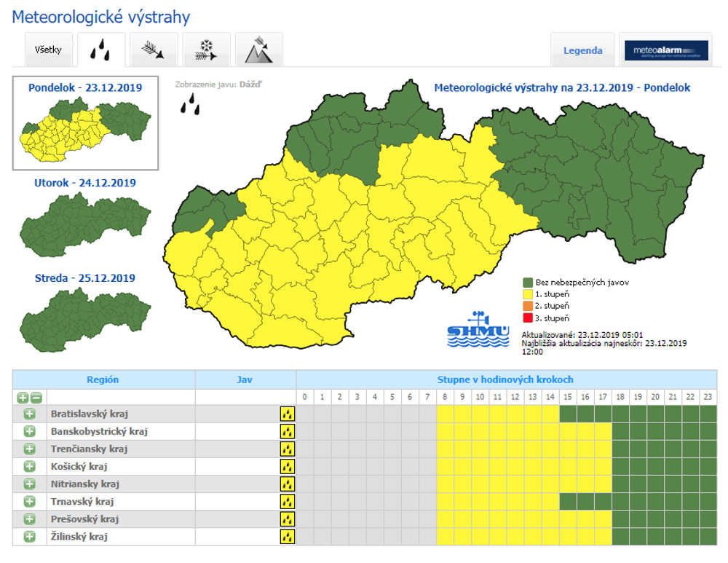Click the meteoalarm logo button
Screen dimensions: 728x563
point(666,50)
